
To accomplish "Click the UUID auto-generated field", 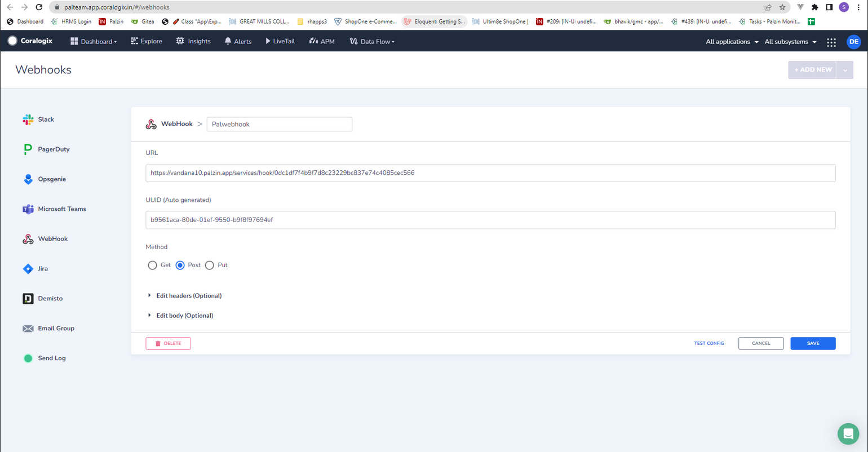I will [x=490, y=220].
